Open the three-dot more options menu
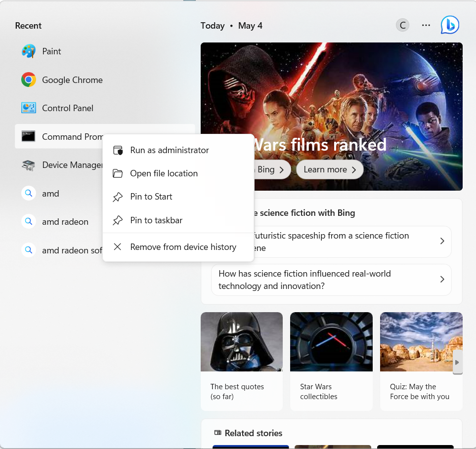Image resolution: width=476 pixels, height=449 pixels. click(x=426, y=25)
